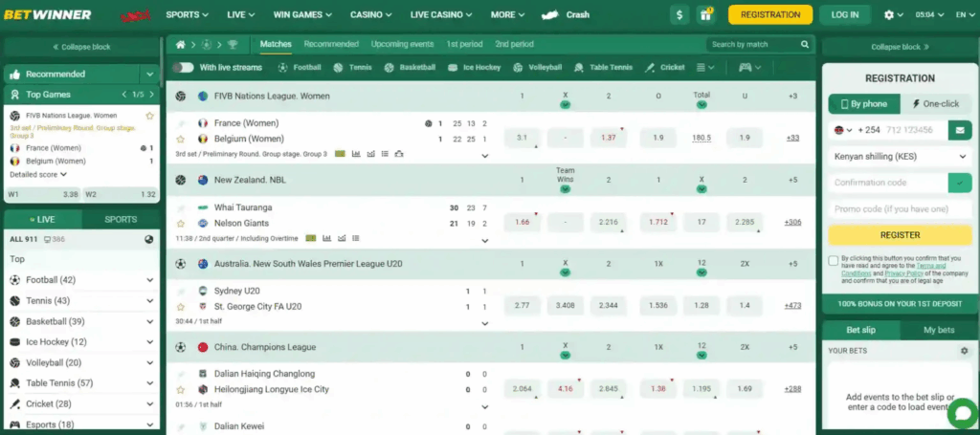The width and height of the screenshot is (980, 435).
Task: Expand Detailed score in Top Games
Action: click(38, 175)
